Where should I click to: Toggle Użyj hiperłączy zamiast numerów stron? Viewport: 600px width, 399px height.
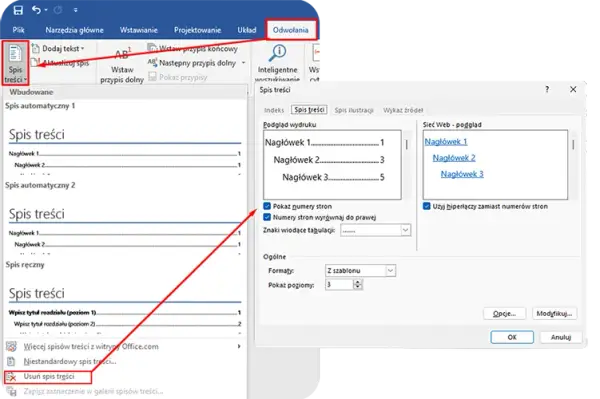click(x=427, y=206)
